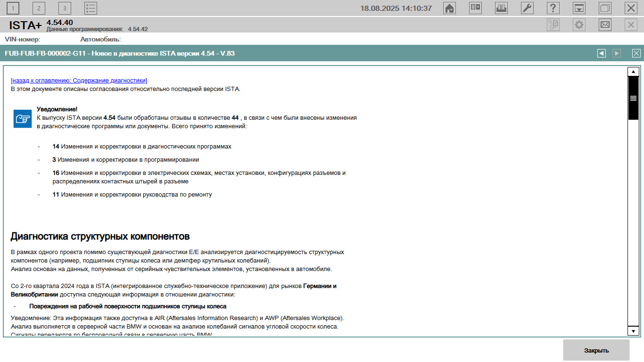
Task: Open the wrench administration icon
Action: coord(527,8)
